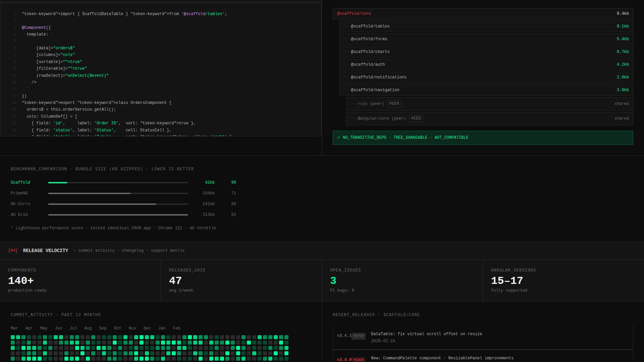Click the 8.1kb size of @scaffold/tables
This screenshot has width=644, height=362.
(x=623, y=26)
